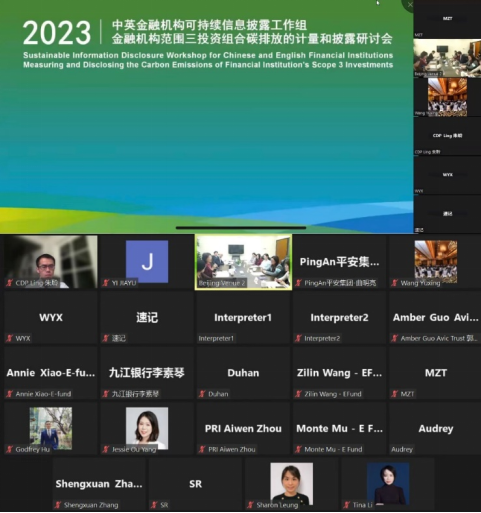Screen dimensions: 481x513
Task: Click the muted mic icon next to Zilin Wang - EFund
Action: point(299,394)
